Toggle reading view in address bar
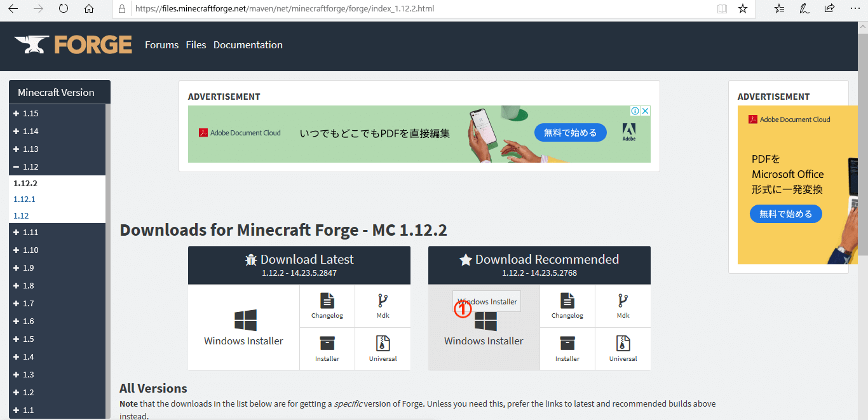868x420 pixels. click(722, 9)
